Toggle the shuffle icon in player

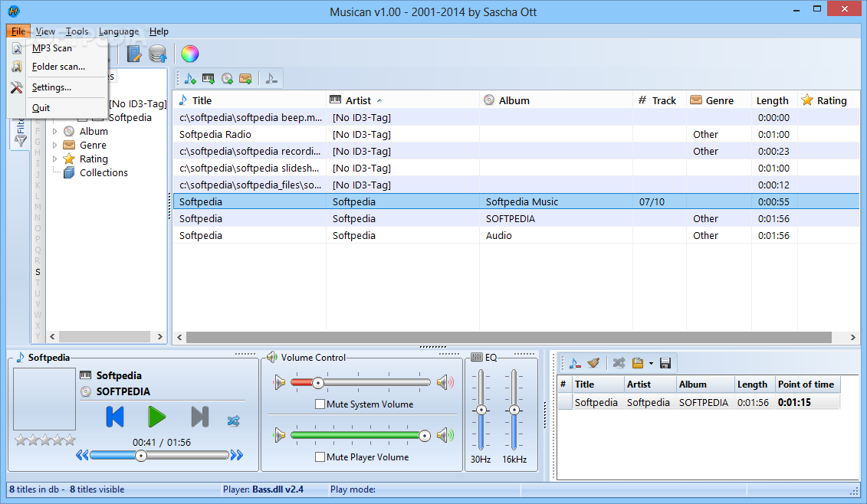click(x=233, y=421)
